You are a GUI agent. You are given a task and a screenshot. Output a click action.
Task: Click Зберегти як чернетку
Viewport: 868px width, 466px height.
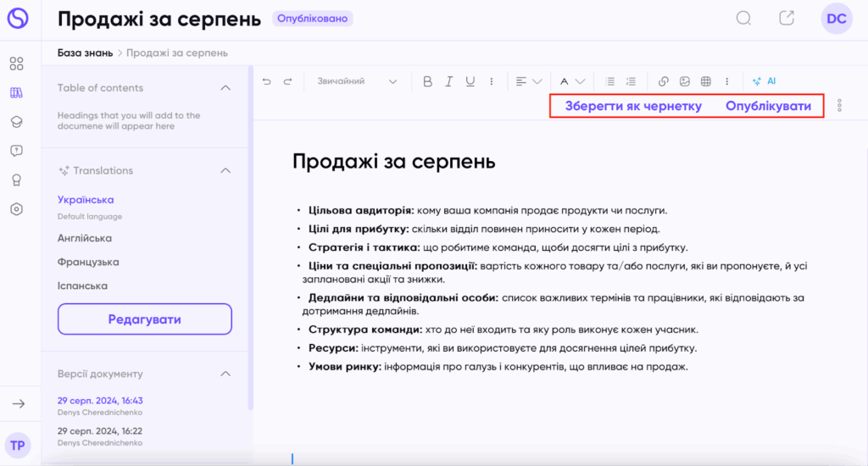tap(633, 106)
